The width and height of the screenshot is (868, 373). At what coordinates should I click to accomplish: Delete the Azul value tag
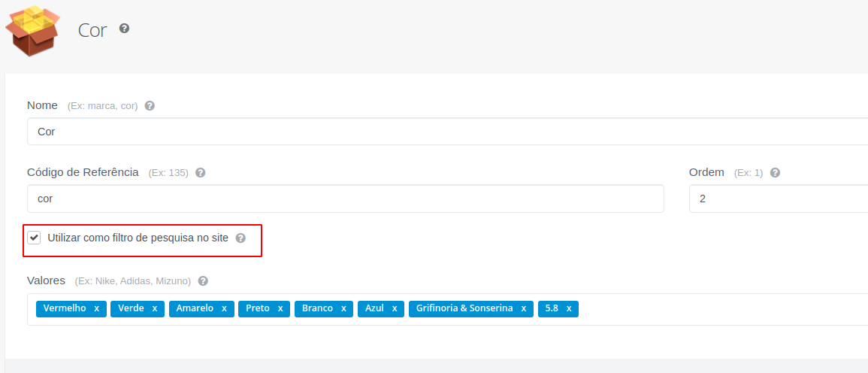(x=394, y=309)
